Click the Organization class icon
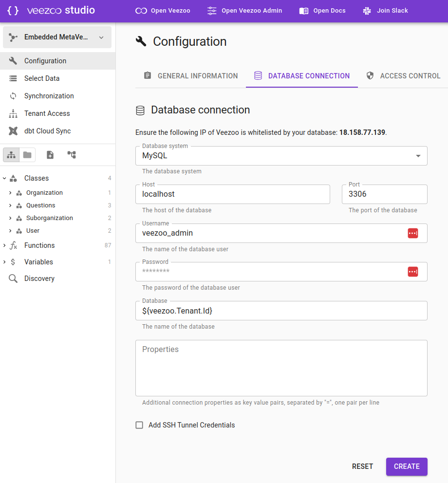 [x=19, y=193]
